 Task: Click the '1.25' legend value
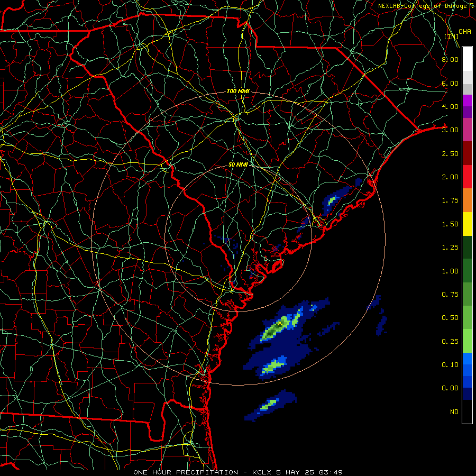pyautogui.click(x=450, y=248)
